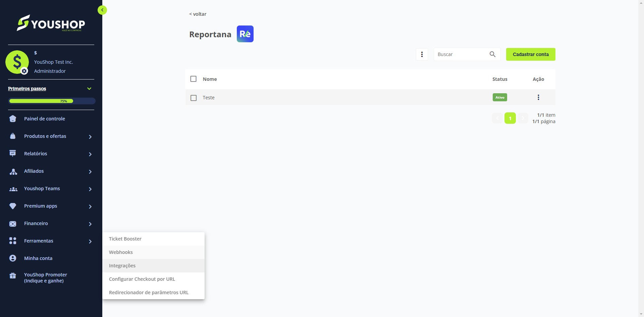Expand the Premium apps submenu arrow
The width and height of the screenshot is (644, 317).
[90, 206]
